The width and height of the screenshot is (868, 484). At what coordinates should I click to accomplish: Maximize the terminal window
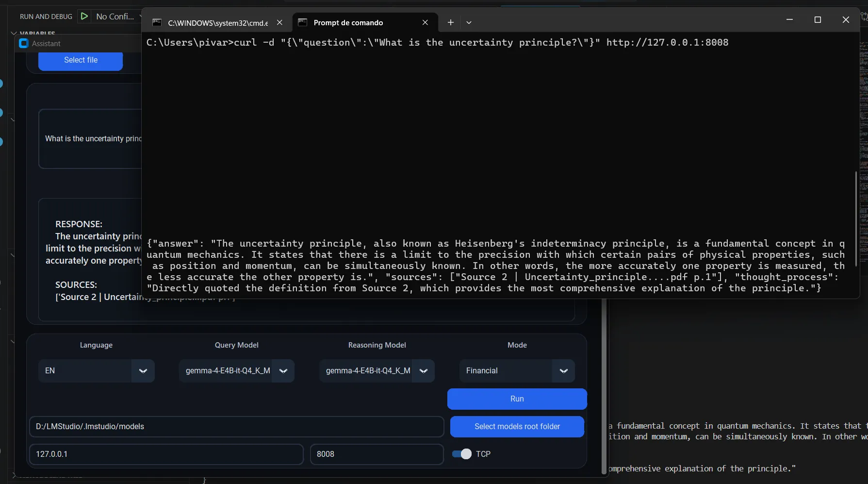pyautogui.click(x=818, y=19)
